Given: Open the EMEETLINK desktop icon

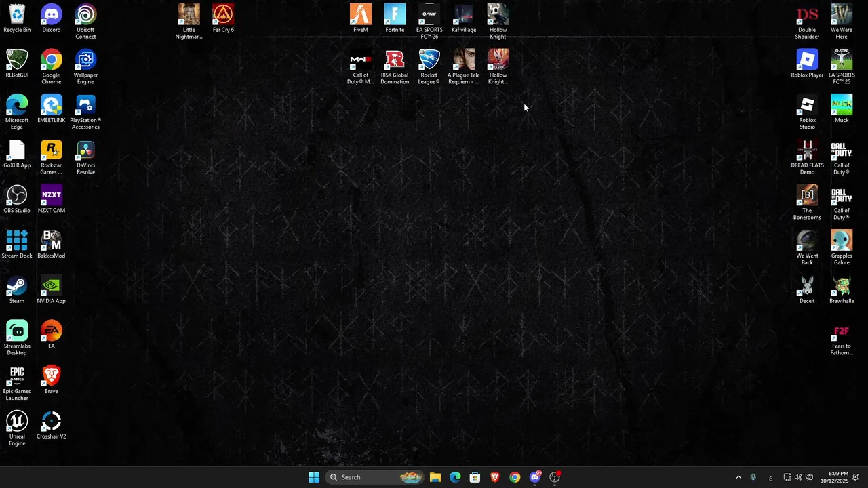Looking at the screenshot, I should 52,109.
